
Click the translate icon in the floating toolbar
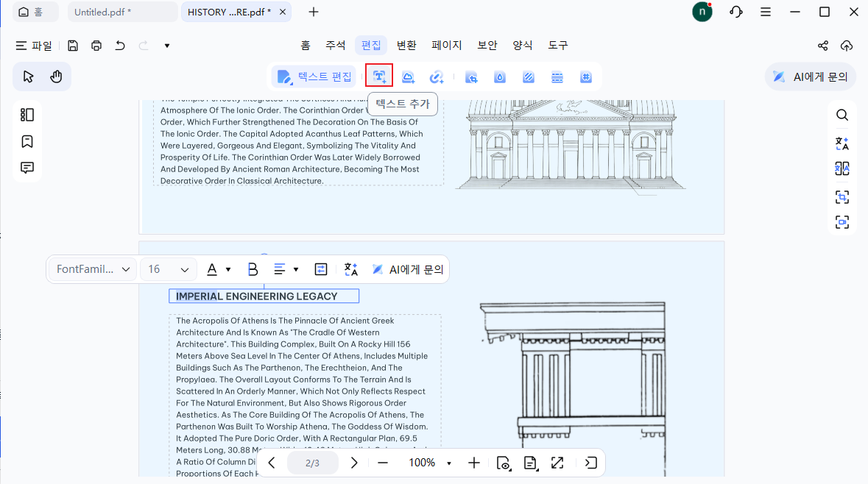(x=351, y=269)
